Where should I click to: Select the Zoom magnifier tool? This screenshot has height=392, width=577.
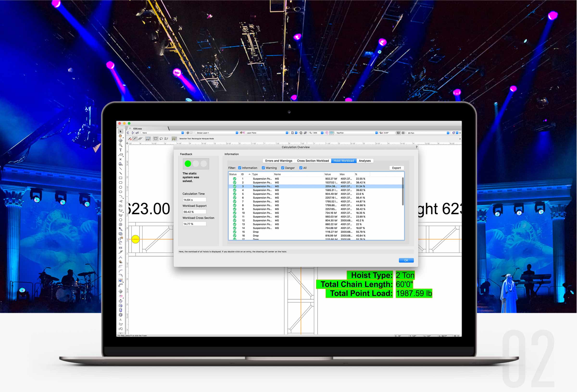(120, 145)
